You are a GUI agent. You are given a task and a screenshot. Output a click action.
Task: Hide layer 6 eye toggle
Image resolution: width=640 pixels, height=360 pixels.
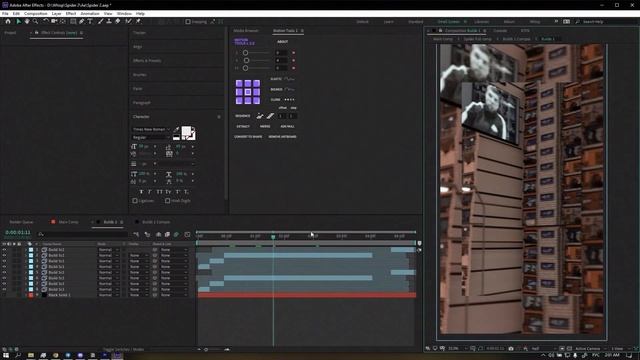point(4,278)
